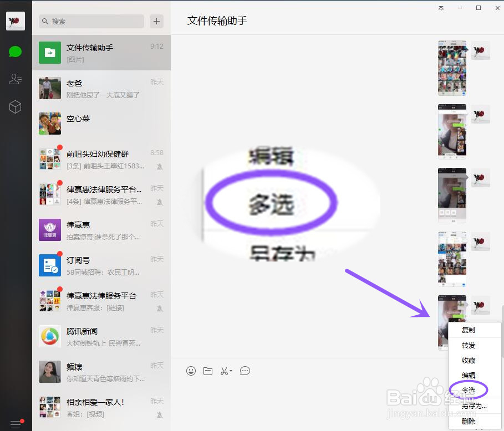Choose 转发 from the context menu

pyautogui.click(x=468, y=345)
